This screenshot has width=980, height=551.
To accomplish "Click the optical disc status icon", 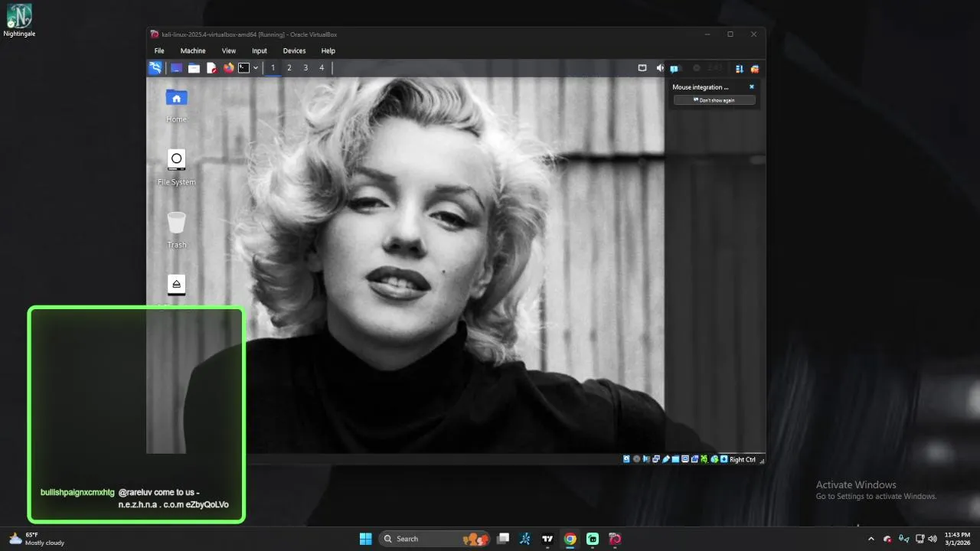I will (636, 459).
